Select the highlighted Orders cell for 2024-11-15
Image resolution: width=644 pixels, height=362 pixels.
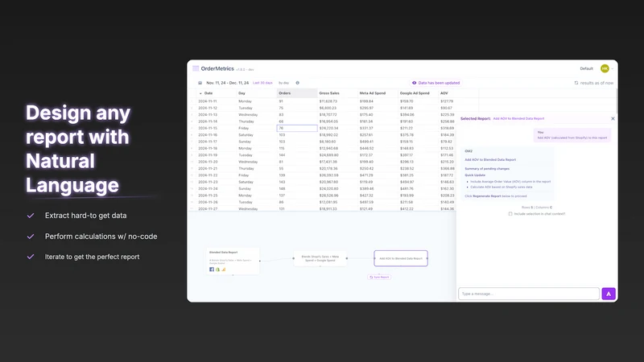coord(297,128)
